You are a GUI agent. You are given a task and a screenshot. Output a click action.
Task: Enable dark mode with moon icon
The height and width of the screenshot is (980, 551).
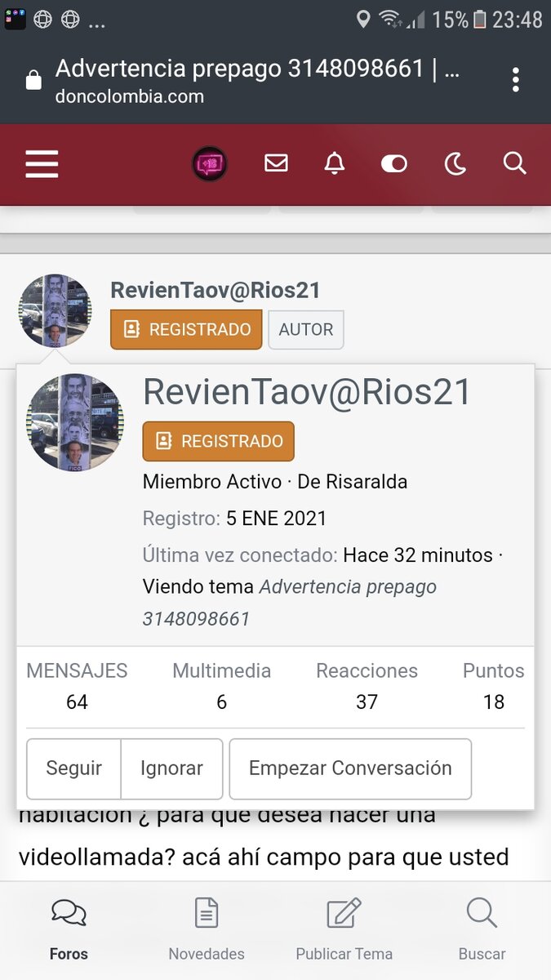pyautogui.click(x=455, y=164)
